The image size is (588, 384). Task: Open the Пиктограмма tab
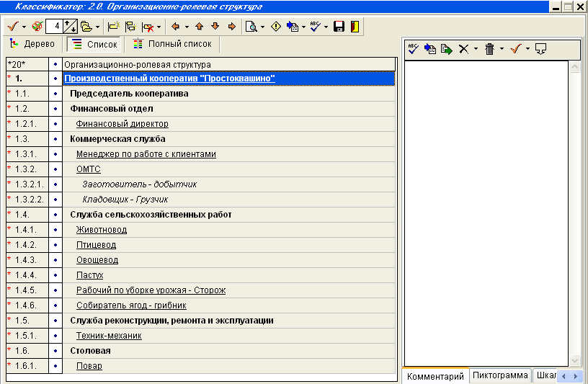[500, 375]
